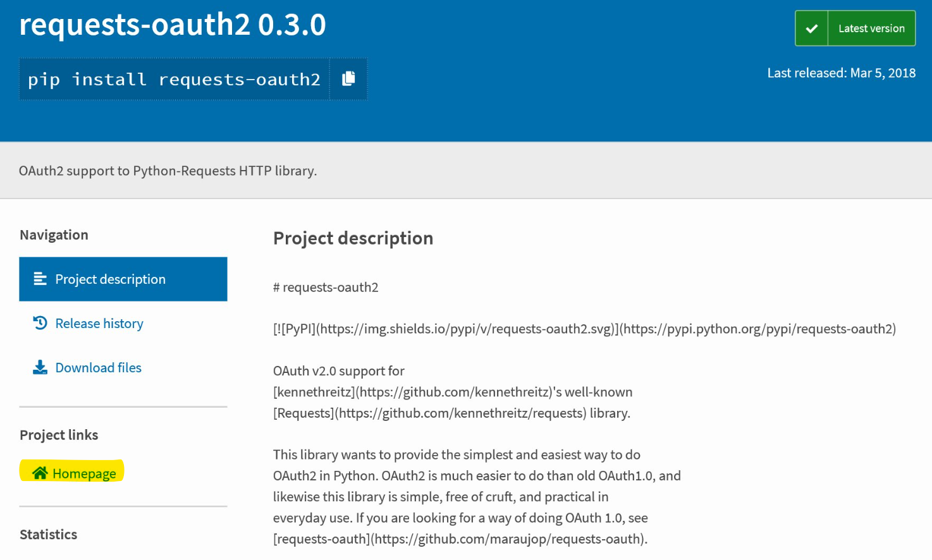Click the OAuth2 support summary line
This screenshot has height=560, width=932.
(168, 171)
